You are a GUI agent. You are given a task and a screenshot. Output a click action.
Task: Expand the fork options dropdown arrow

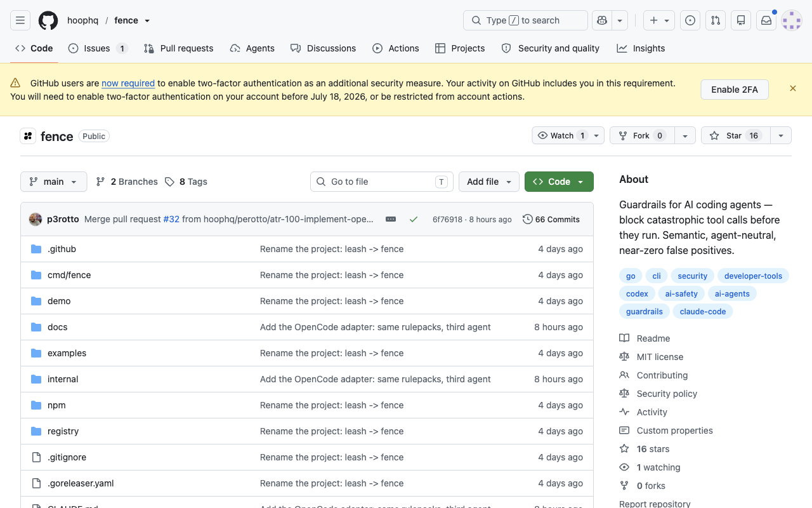684,136
